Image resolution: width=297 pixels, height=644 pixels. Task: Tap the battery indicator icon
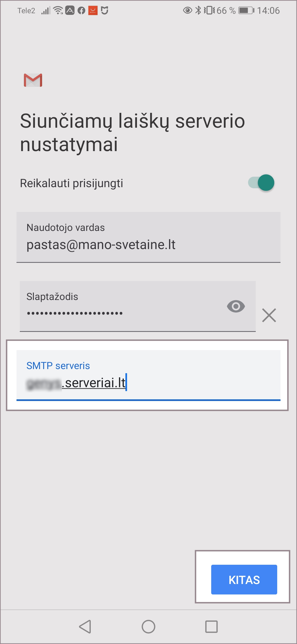pos(246,10)
